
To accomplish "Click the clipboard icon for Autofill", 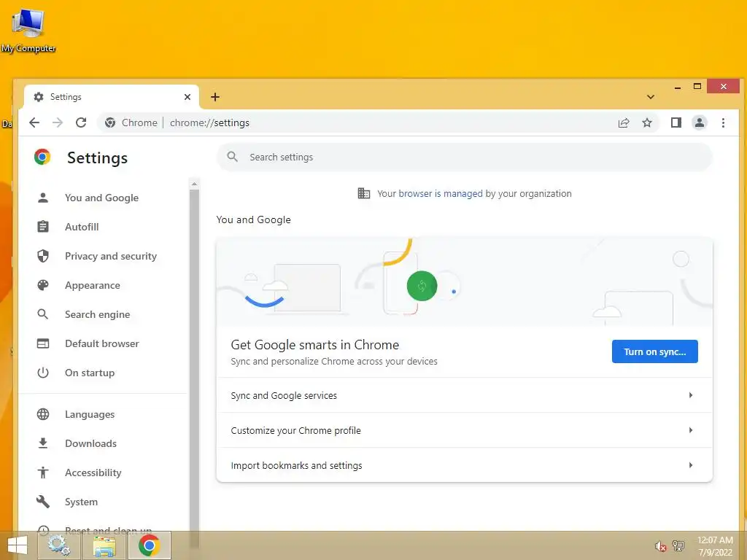I will point(43,227).
